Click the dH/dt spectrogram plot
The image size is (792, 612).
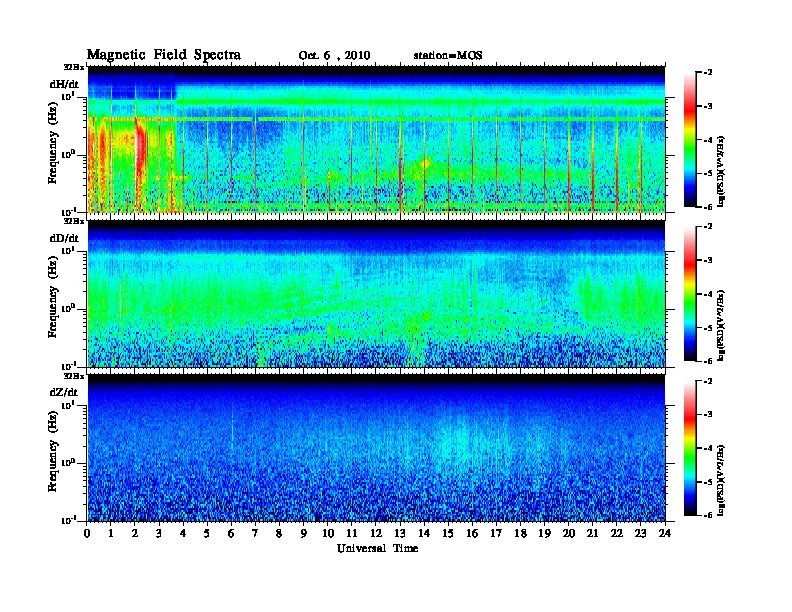(376, 139)
